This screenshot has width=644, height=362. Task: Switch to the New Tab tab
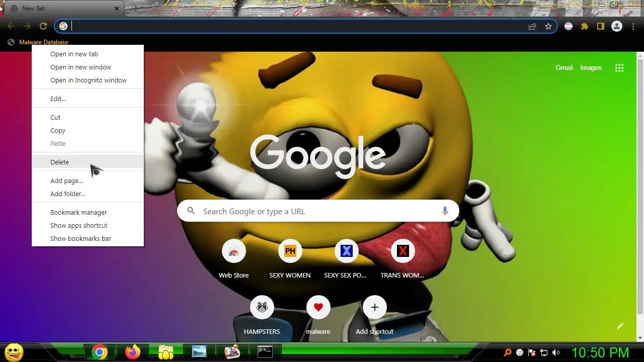coord(64,9)
